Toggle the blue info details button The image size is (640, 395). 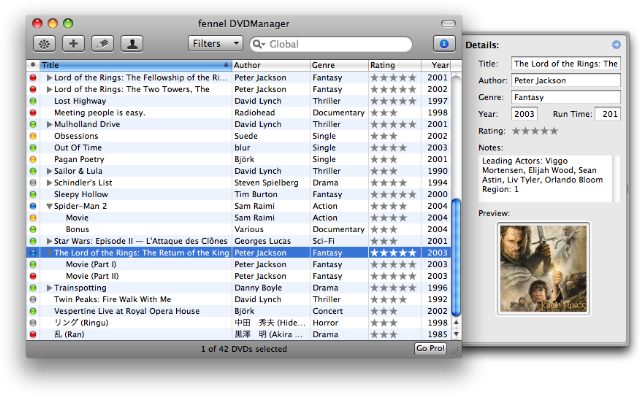click(444, 44)
